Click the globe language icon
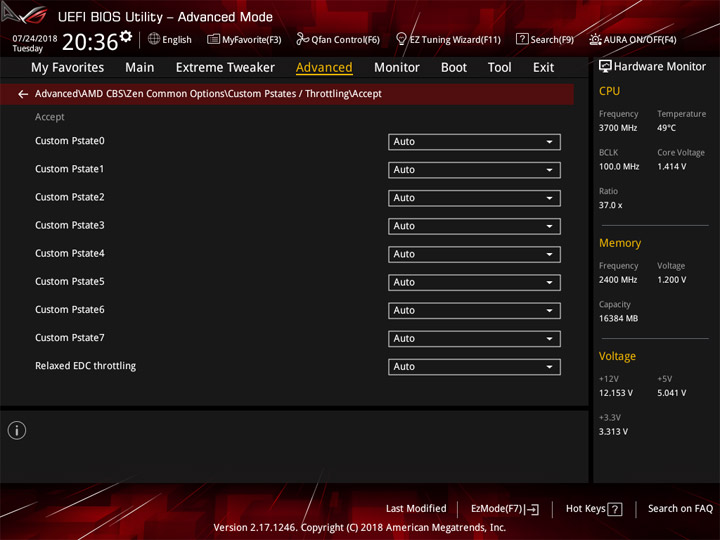Image resolution: width=720 pixels, height=540 pixels. coord(154,39)
